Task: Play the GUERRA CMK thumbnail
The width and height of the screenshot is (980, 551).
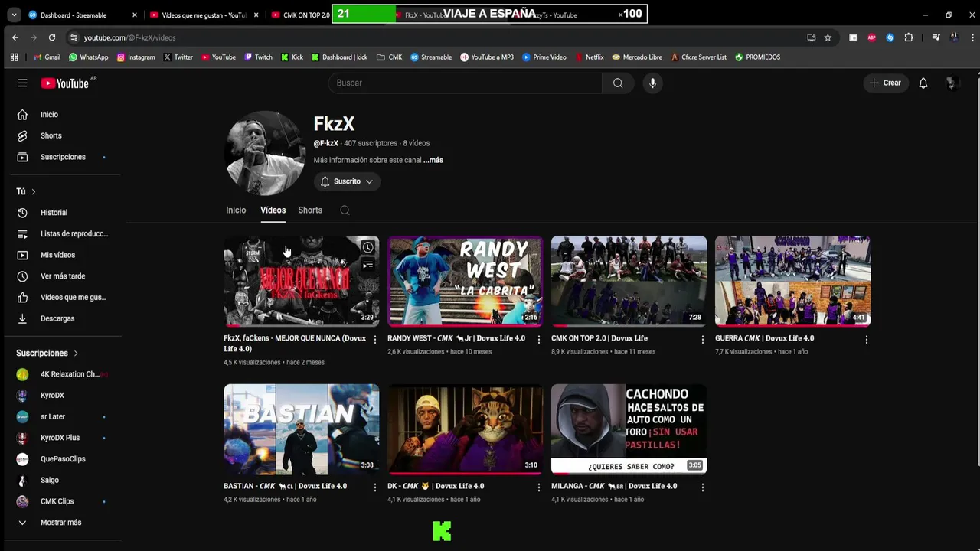Action: tap(792, 280)
